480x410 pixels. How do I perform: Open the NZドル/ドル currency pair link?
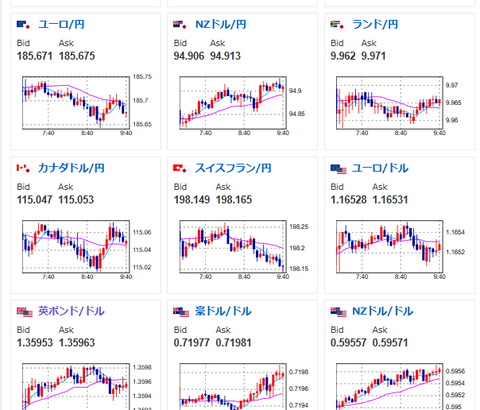383,311
